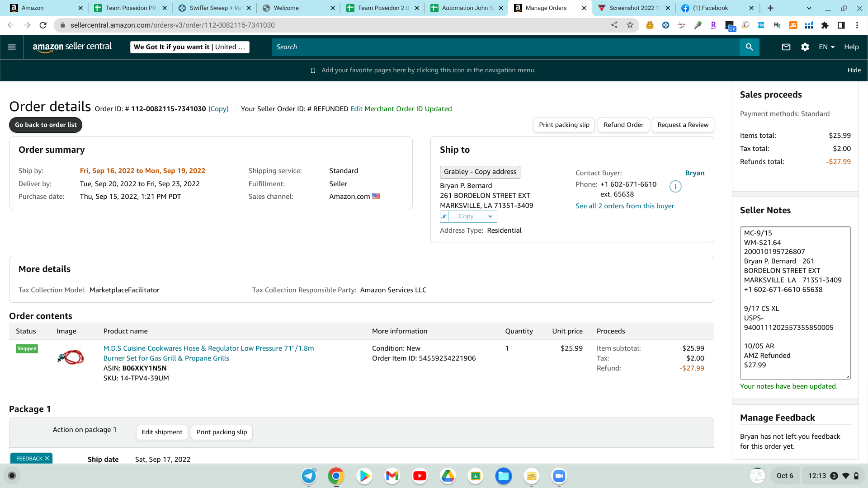Open the Files app from the shelf
The image size is (868, 488).
point(503,476)
